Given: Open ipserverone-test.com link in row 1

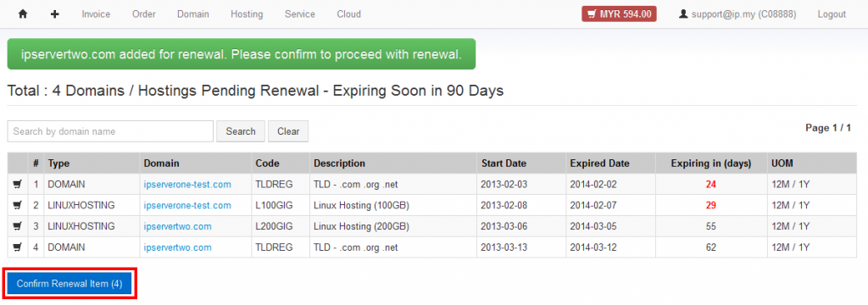Looking at the screenshot, I should coord(187,185).
